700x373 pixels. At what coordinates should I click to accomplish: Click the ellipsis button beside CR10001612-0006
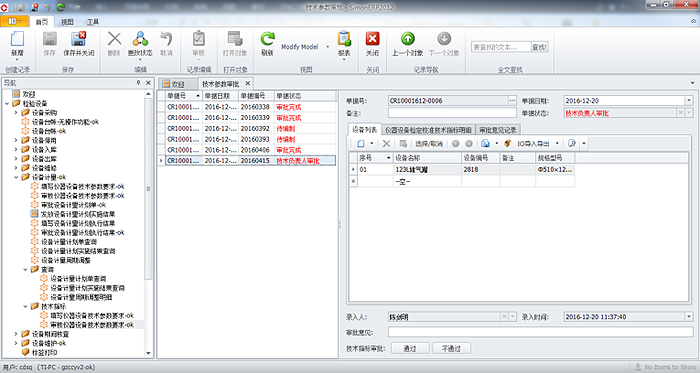tap(512, 101)
